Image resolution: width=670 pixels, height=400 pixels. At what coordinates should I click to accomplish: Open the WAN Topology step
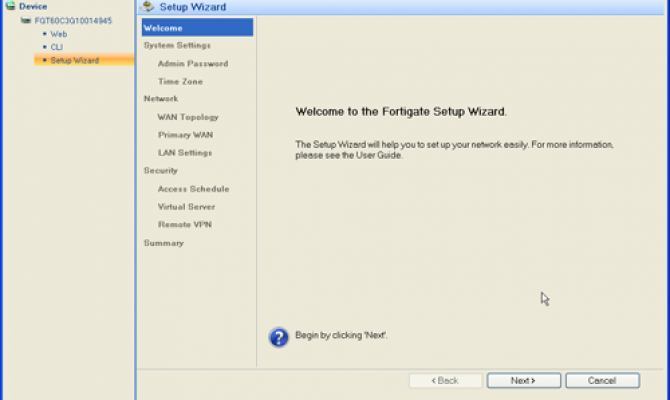(x=188, y=117)
